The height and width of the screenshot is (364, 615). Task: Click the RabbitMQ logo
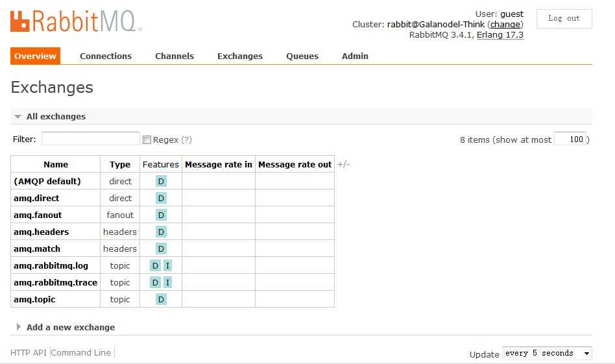click(75, 21)
